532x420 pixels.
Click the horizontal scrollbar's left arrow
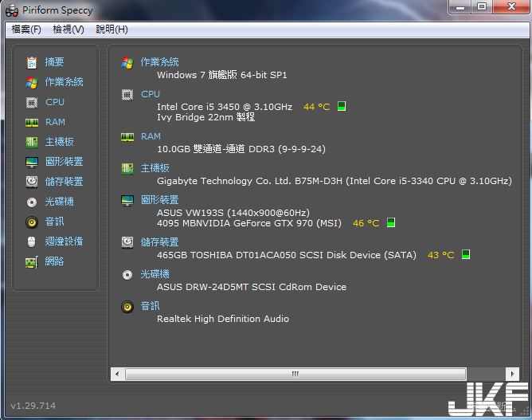117,373
